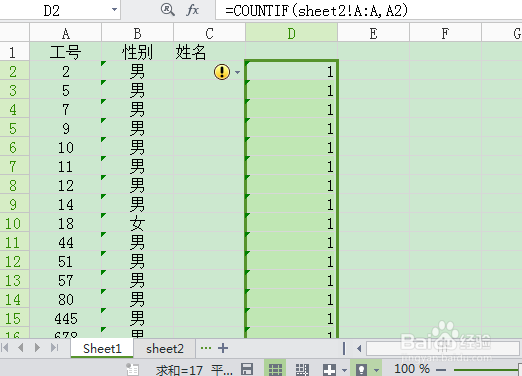Select cell containing 工号 12
This screenshot has width=522, height=376.
[66, 185]
